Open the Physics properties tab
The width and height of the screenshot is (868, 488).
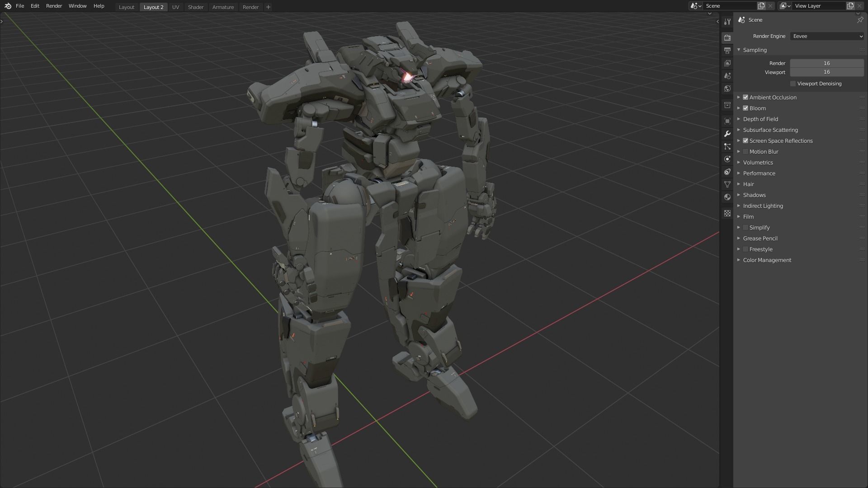pyautogui.click(x=727, y=159)
